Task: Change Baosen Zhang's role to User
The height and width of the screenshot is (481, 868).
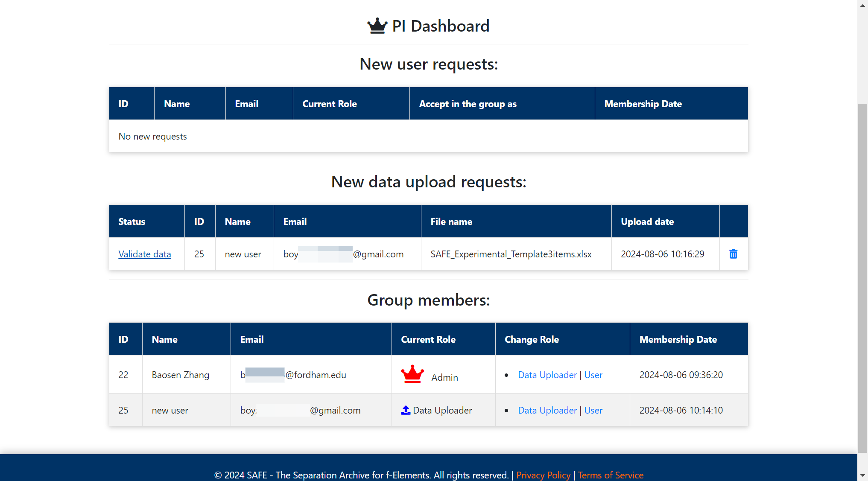Action: click(x=593, y=375)
